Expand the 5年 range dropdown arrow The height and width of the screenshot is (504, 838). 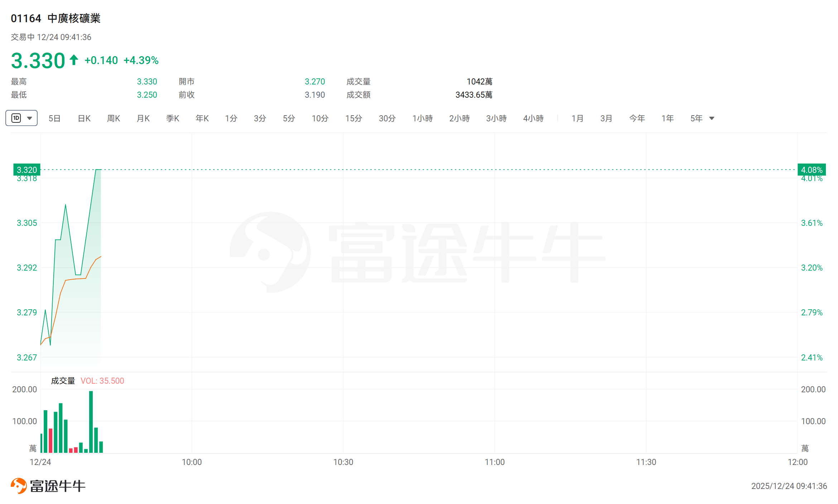click(x=712, y=118)
